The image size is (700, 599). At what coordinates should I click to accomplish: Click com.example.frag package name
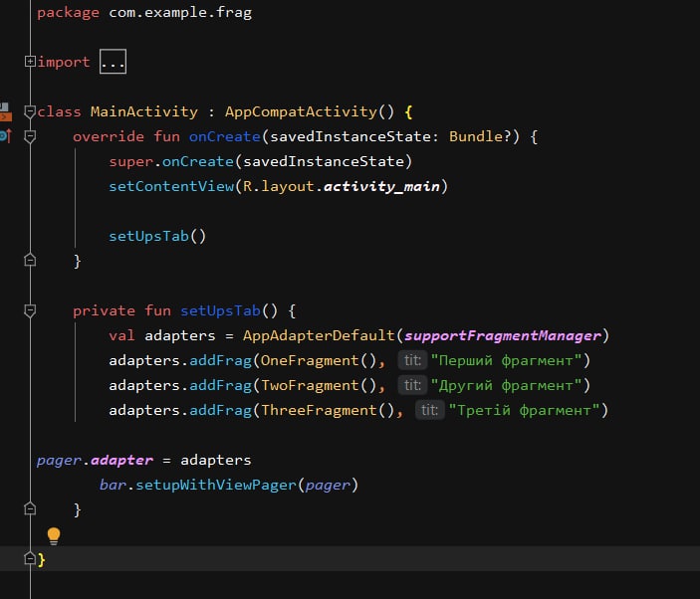pos(180,13)
